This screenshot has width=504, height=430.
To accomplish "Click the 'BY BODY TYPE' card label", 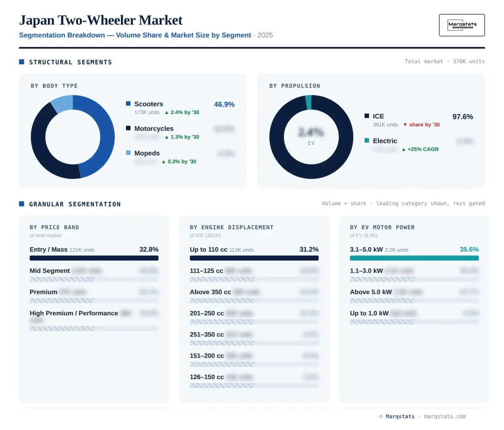I will tap(54, 86).
